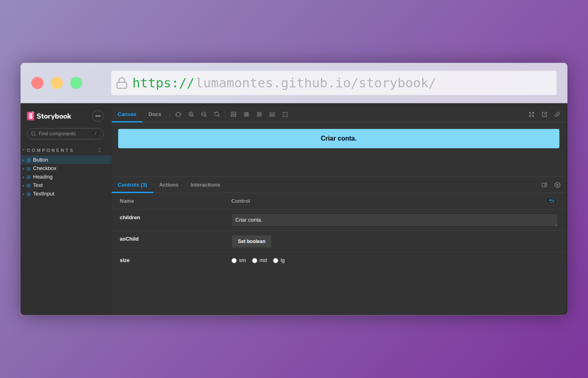Expand the Text component
The width and height of the screenshot is (588, 378).
pyautogui.click(x=66, y=185)
